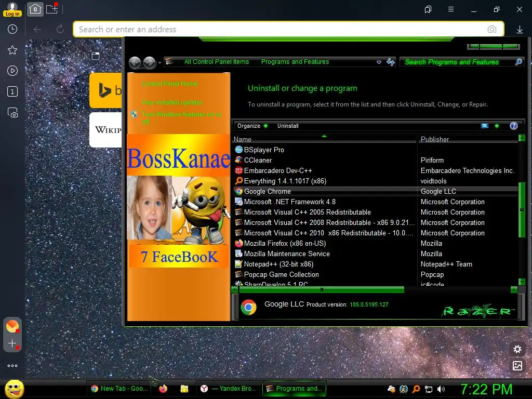Select CCleaner in the program list
This screenshot has height=399, width=532.
point(258,160)
